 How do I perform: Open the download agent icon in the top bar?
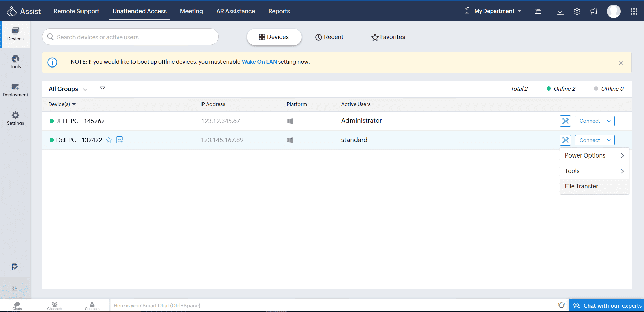pos(560,11)
